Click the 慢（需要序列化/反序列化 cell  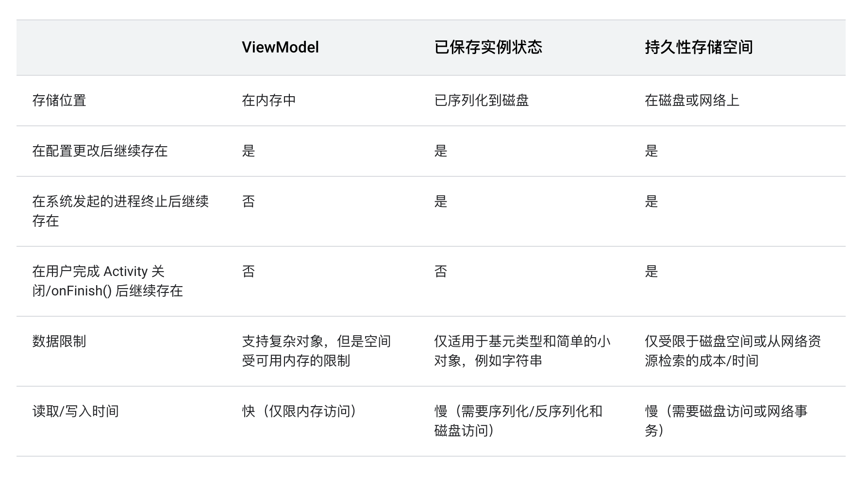pos(518,421)
